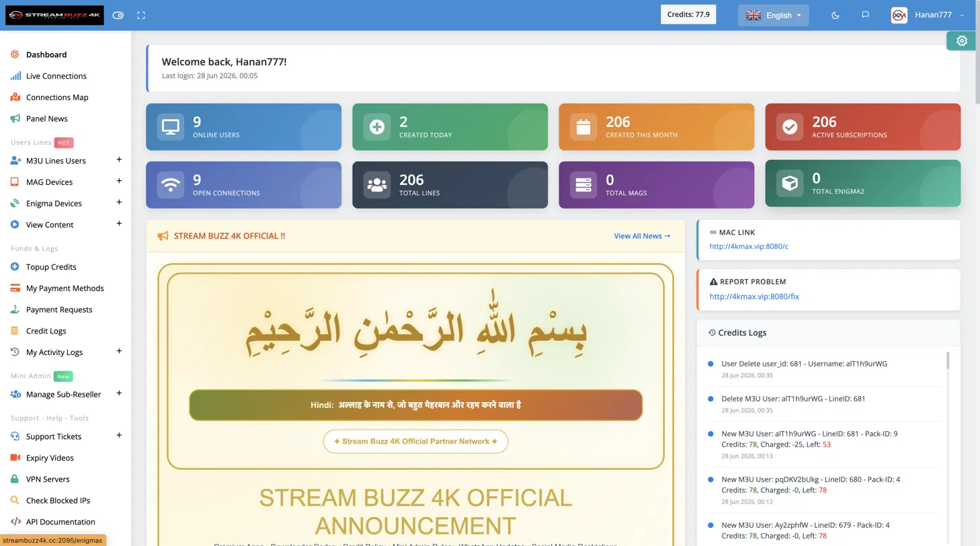Click the Credits Logs panel scrollbar

[x=948, y=360]
